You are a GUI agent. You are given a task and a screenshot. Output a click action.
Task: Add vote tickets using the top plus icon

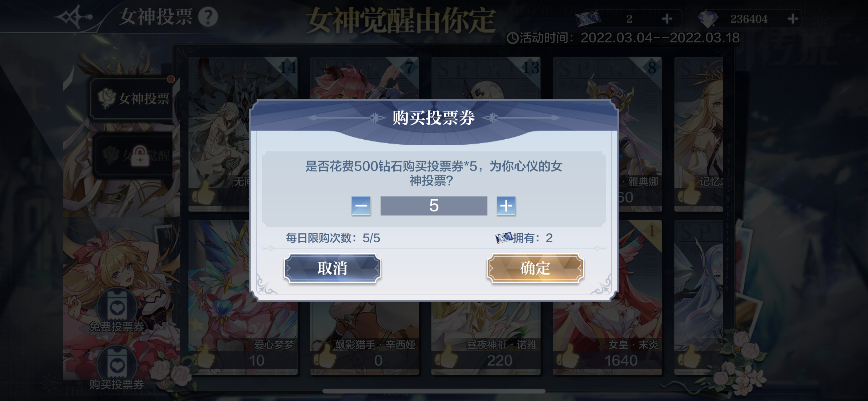(x=667, y=19)
